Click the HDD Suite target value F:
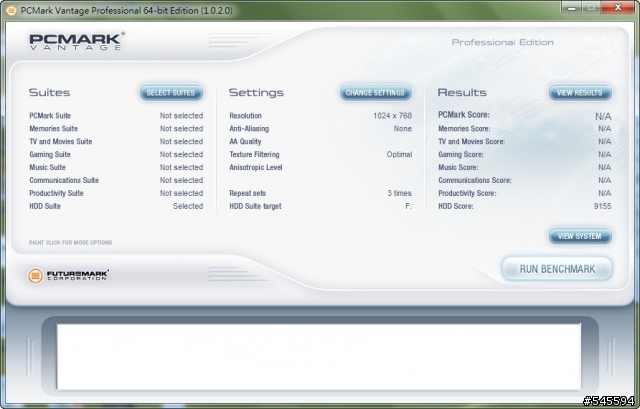The height and width of the screenshot is (409, 640). point(408,206)
